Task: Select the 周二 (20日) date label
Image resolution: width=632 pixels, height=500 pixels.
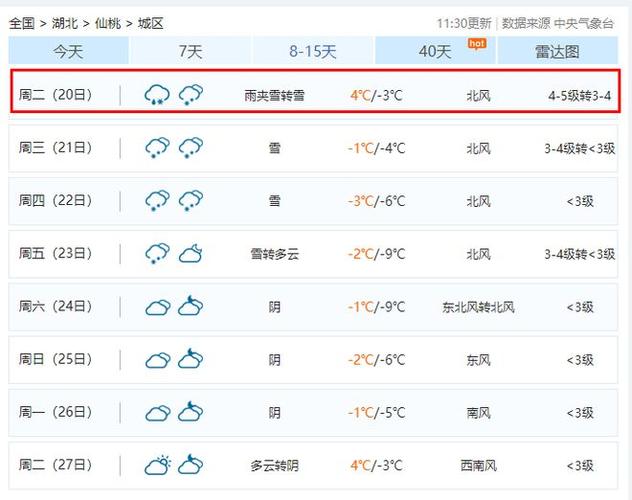Action: [55, 95]
